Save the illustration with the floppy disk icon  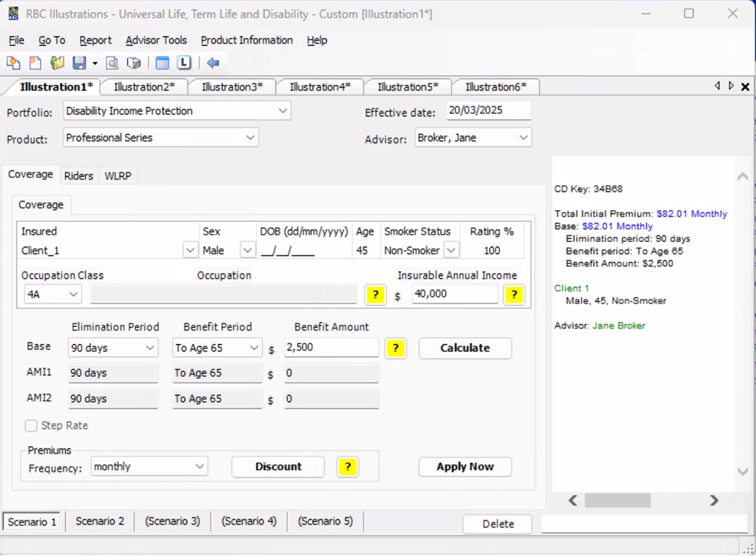(79, 63)
